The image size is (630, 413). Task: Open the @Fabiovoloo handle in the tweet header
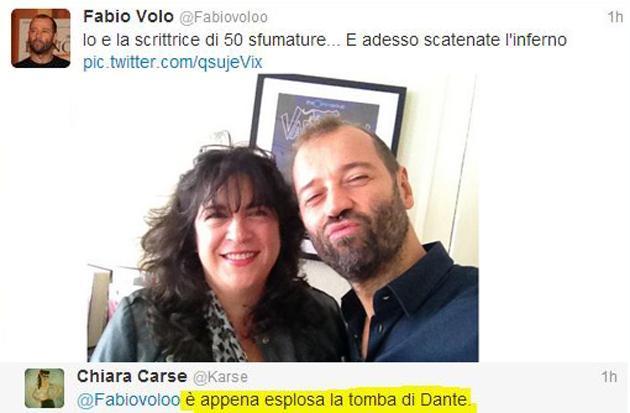pos(223,17)
